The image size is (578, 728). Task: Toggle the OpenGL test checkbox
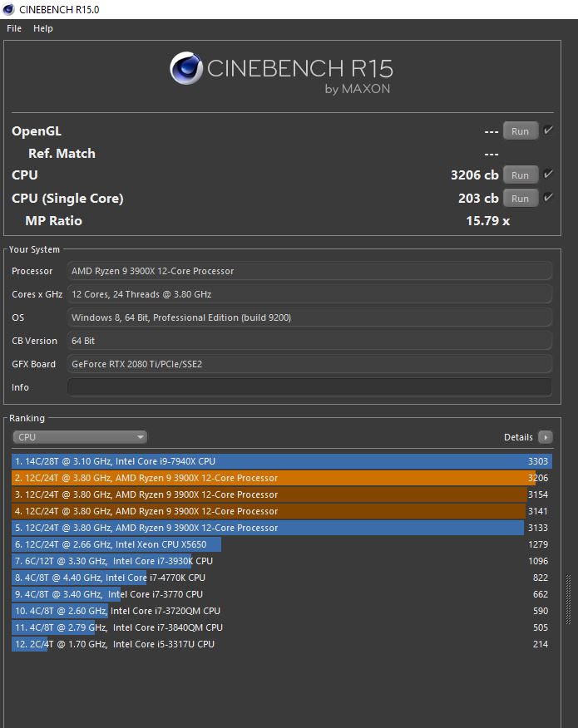coord(548,130)
